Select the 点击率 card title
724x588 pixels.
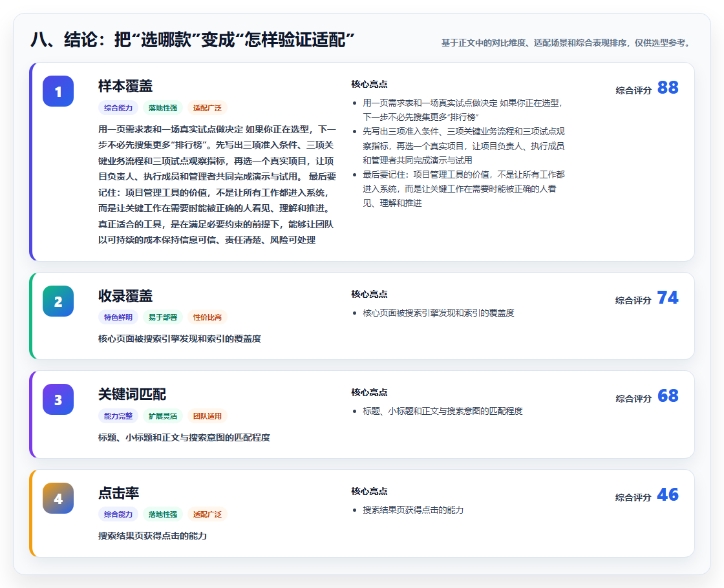click(x=119, y=493)
